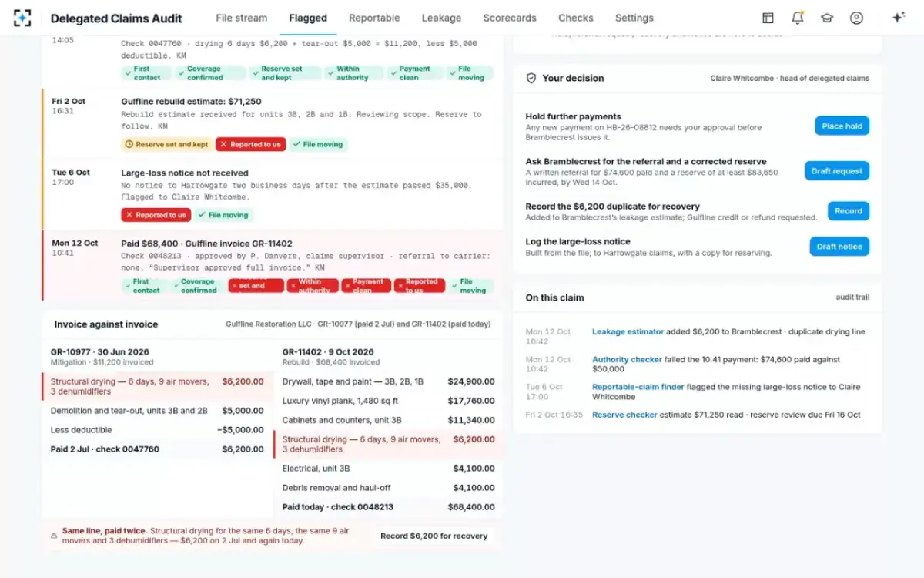This screenshot has width=924, height=578.
Task: Open the Reportable tab
Action: (x=374, y=18)
